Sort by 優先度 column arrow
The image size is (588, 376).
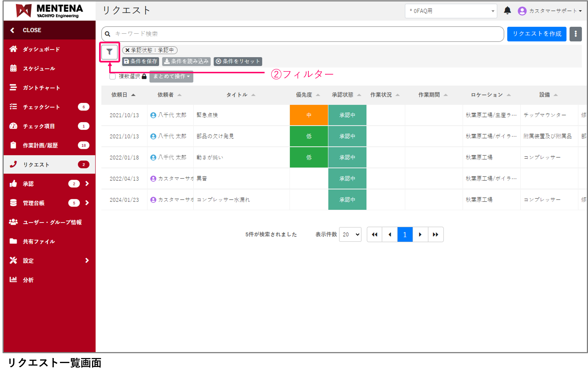(318, 95)
